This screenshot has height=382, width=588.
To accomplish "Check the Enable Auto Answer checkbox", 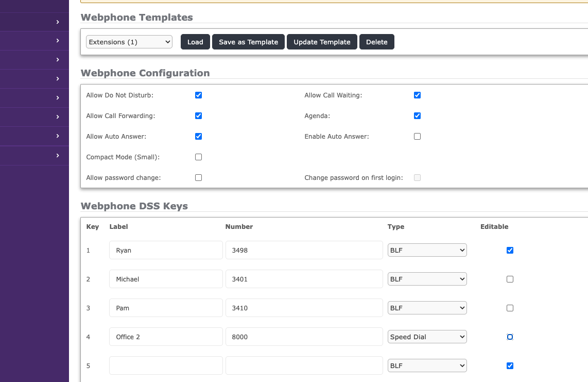I will pyautogui.click(x=417, y=136).
